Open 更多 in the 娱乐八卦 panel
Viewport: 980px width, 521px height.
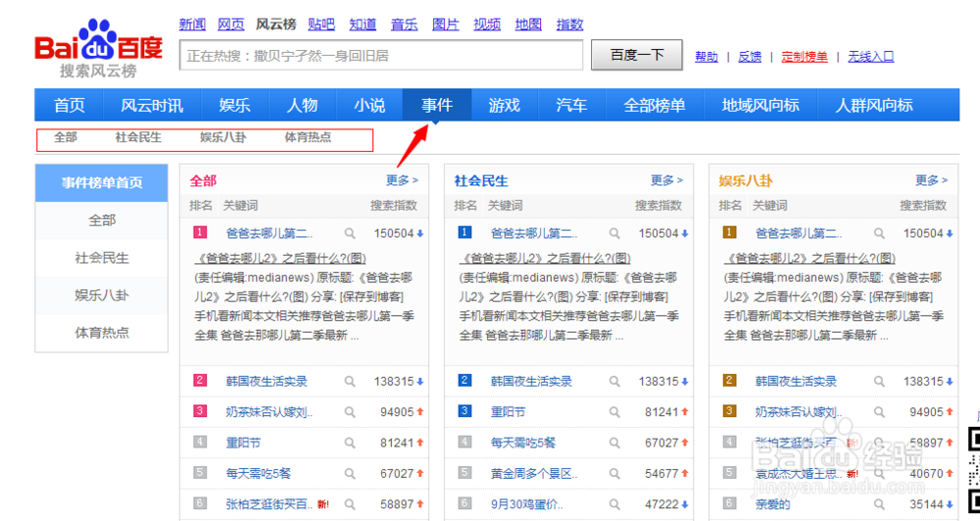pyautogui.click(x=931, y=180)
